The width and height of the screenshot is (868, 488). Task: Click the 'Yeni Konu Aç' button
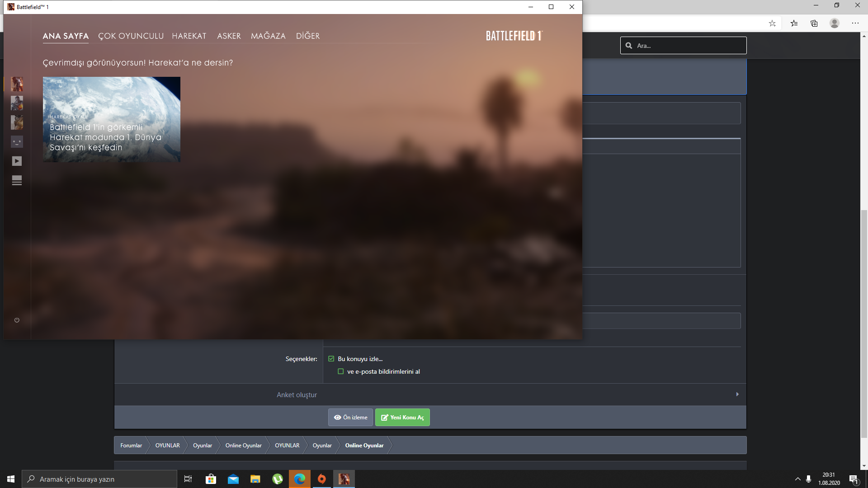tap(402, 418)
